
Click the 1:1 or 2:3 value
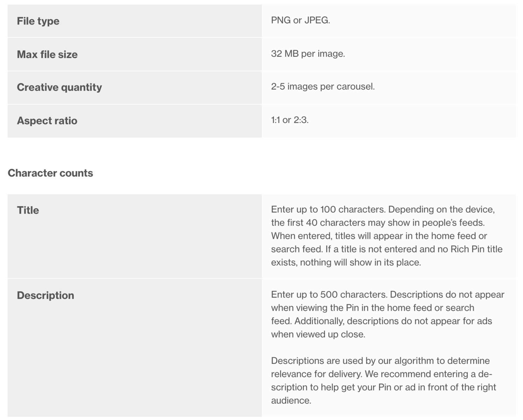click(290, 120)
